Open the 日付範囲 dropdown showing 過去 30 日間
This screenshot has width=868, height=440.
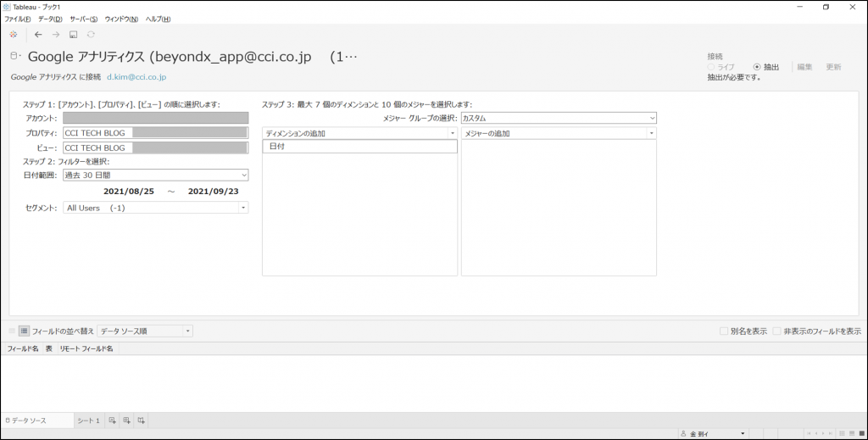pyautogui.click(x=156, y=175)
